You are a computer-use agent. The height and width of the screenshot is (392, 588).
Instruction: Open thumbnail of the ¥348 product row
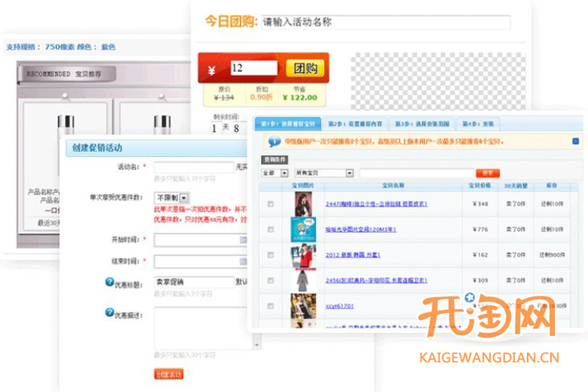[303, 204]
